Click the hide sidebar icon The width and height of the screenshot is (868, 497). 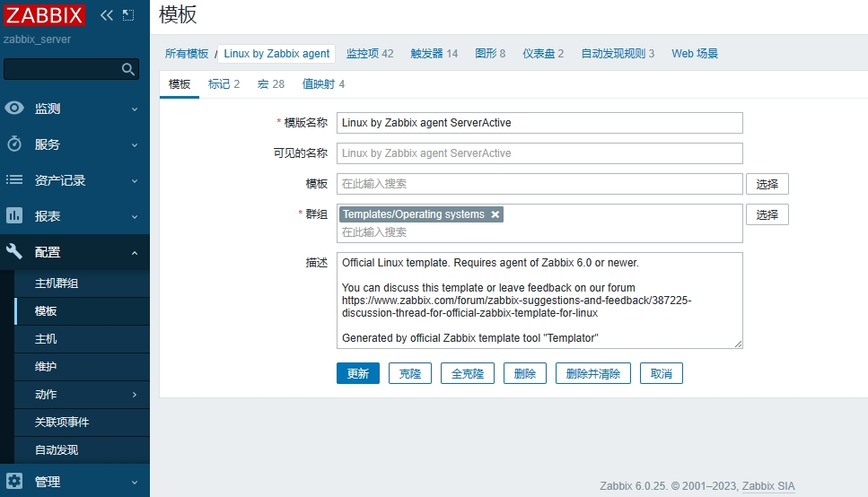coord(128,15)
